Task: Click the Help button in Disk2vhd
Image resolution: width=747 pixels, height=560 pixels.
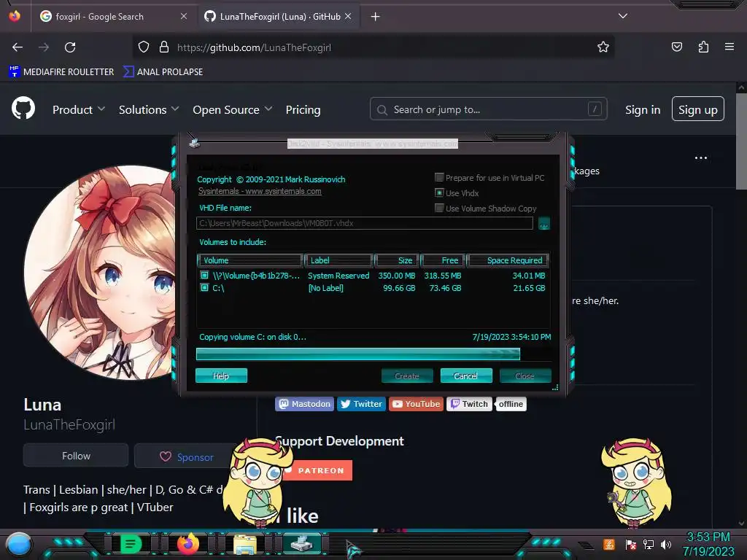Action: pos(221,376)
